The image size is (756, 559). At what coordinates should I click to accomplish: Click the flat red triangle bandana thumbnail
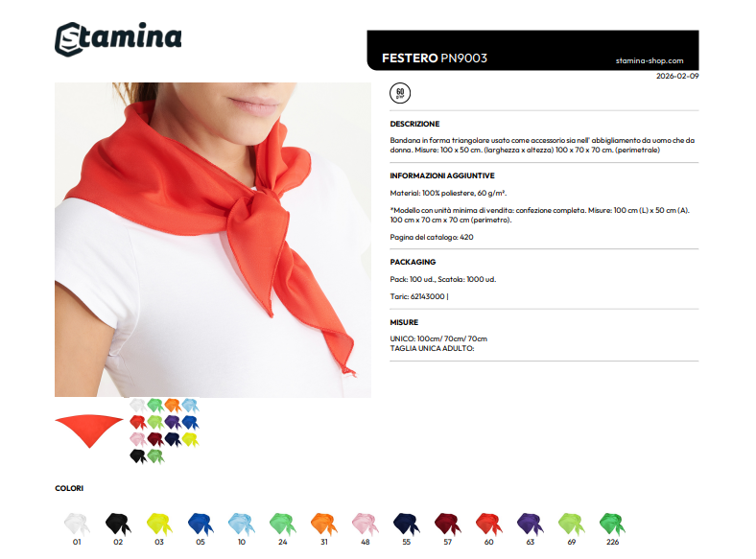tap(89, 431)
